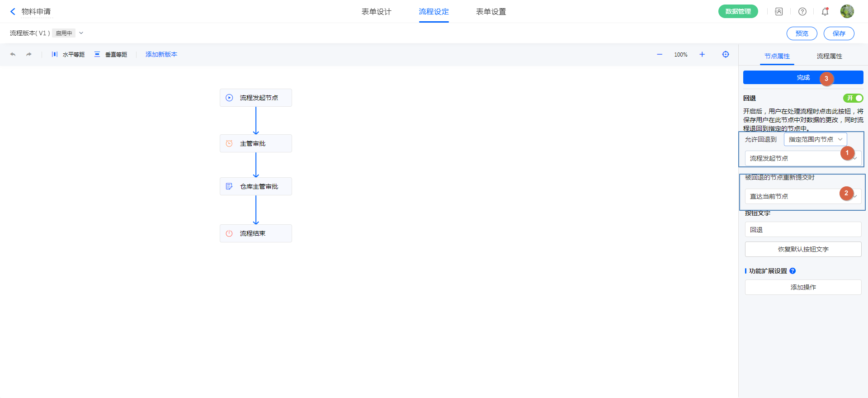Switch to the 流程属性 tab
Image resolution: width=868 pixels, height=398 pixels.
[x=829, y=56]
